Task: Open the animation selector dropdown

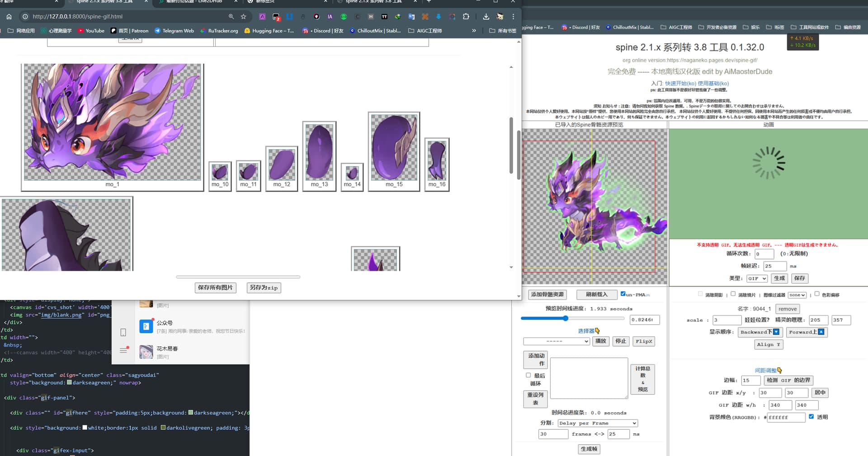Action: 557,341
